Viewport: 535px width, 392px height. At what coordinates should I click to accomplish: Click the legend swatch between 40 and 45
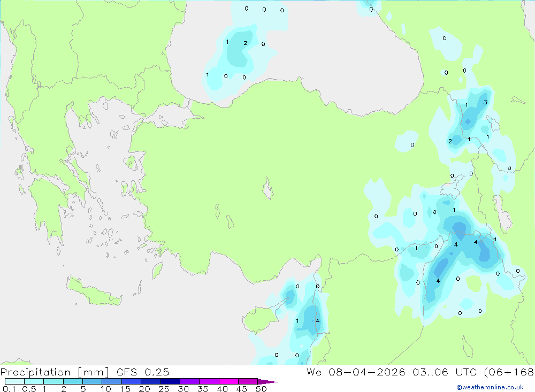point(228,381)
